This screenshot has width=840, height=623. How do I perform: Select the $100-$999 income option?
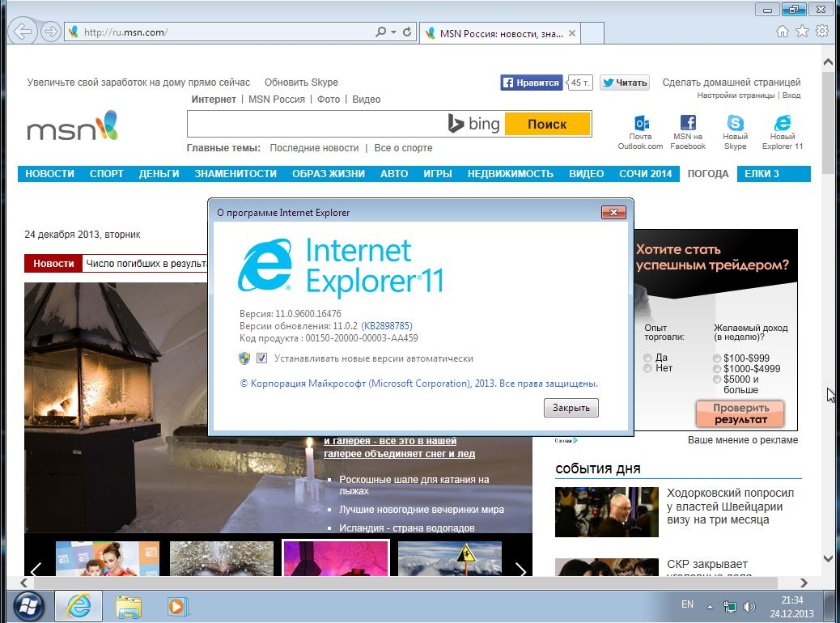pyautogui.click(x=717, y=358)
